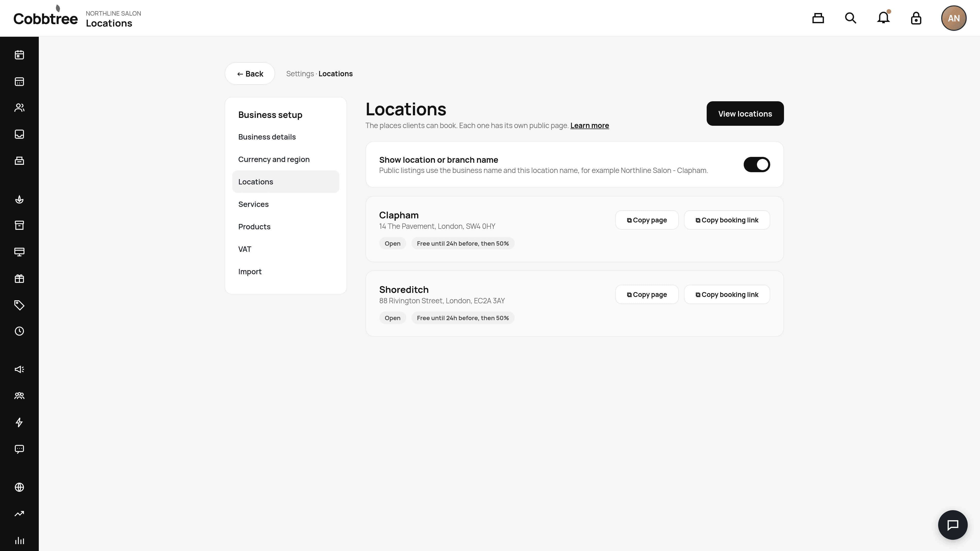Copy page for Clapham location
The image size is (980, 551).
coord(647,220)
